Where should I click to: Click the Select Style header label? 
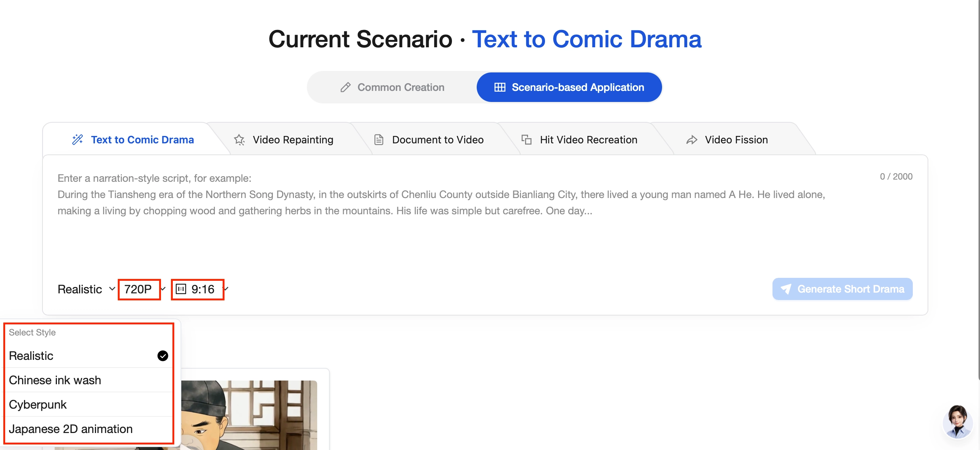pos(32,333)
